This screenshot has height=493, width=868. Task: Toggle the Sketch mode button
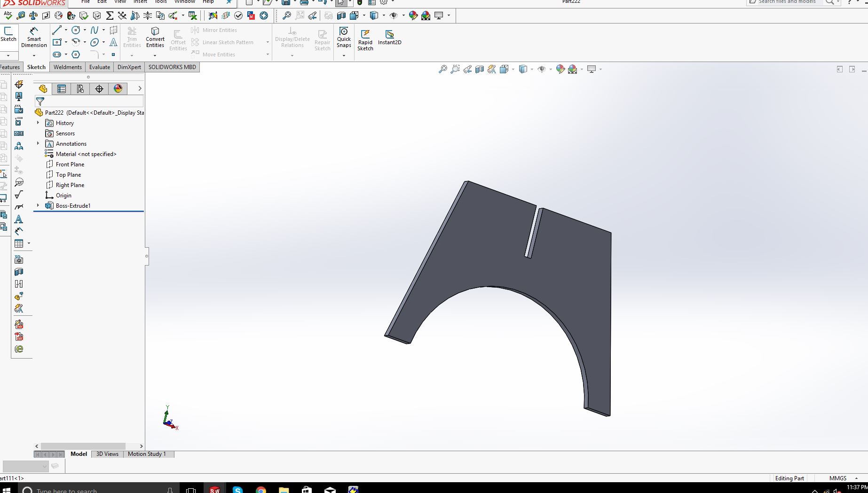pyautogui.click(x=8, y=34)
